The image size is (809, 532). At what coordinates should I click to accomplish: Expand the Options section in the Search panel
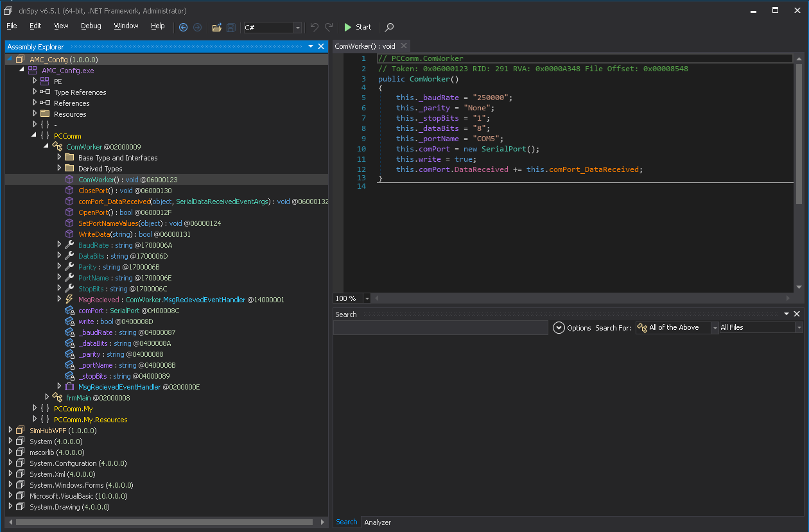point(559,327)
